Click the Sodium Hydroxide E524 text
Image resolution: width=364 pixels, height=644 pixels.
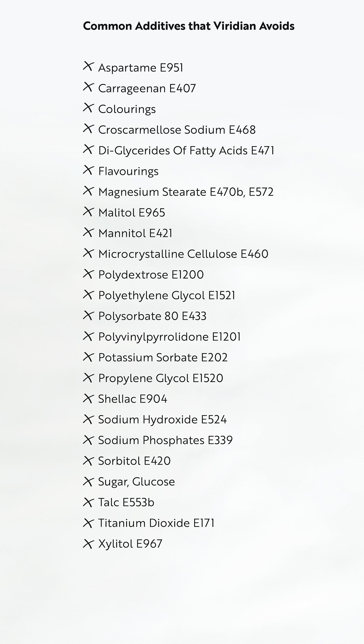(162, 419)
